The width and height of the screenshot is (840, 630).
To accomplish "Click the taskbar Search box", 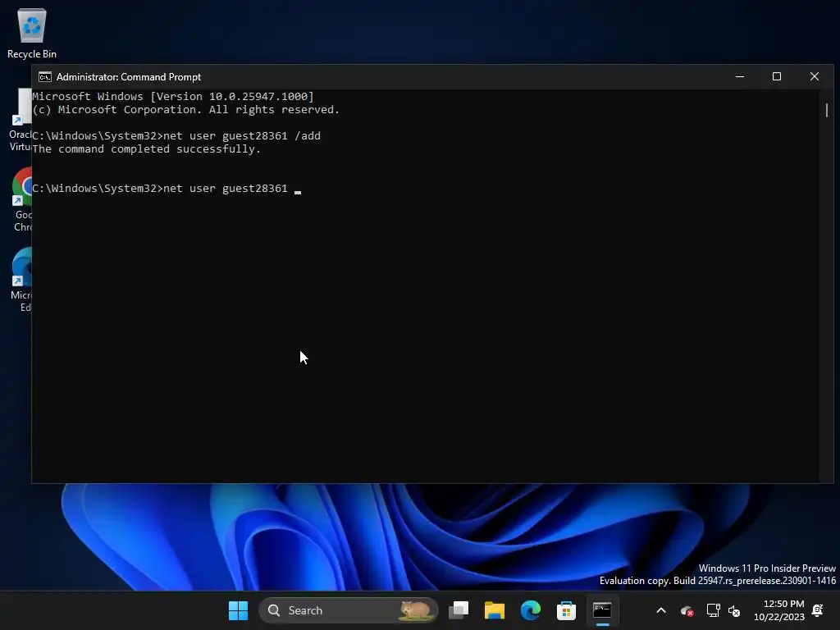I will [x=348, y=610].
